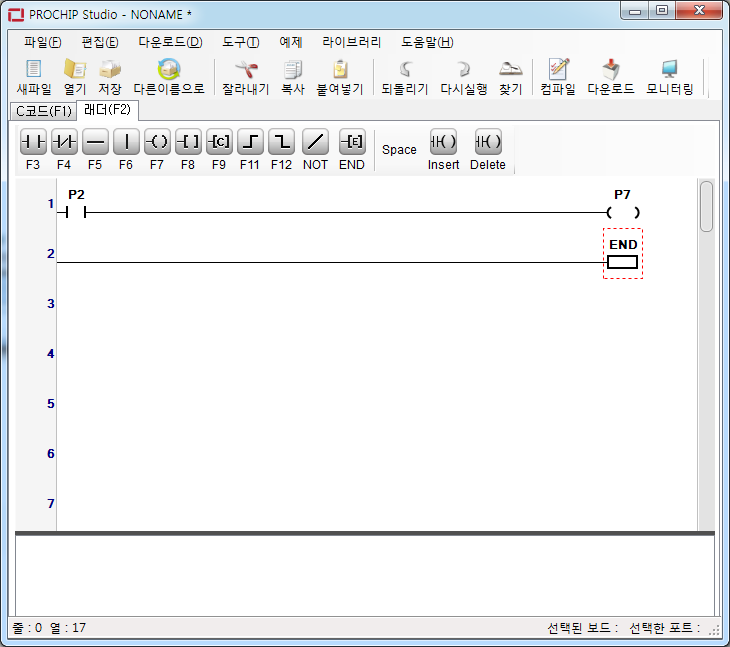730x647 pixels.
Task: Select the NOT inversion tool
Action: coord(315,142)
